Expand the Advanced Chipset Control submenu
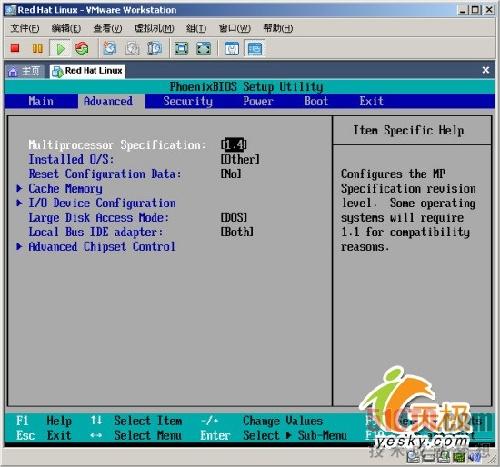Viewport: 500px width, 467px height. tap(102, 247)
